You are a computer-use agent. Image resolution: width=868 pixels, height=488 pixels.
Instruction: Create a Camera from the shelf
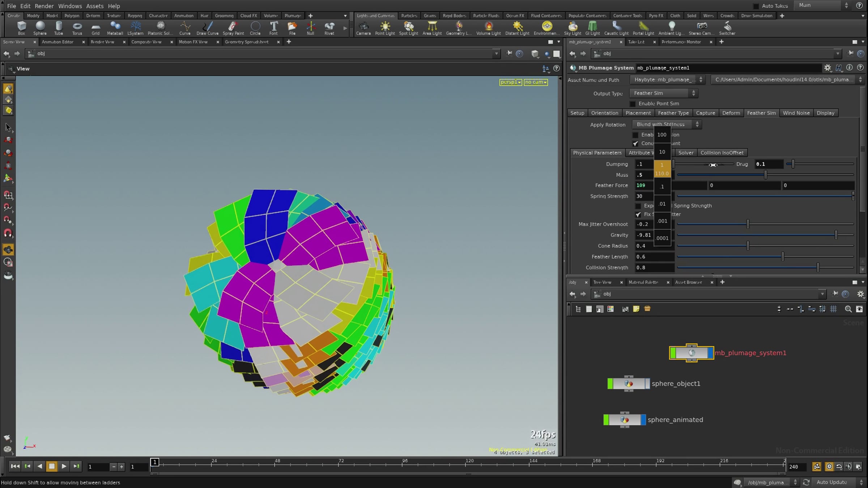tap(363, 28)
